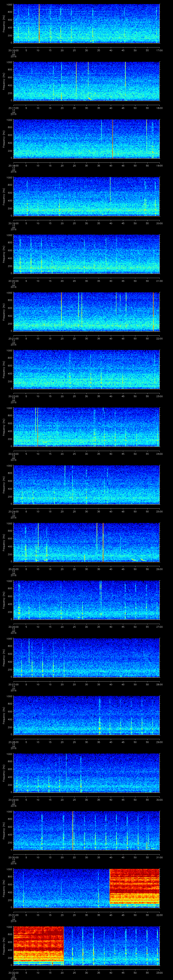Click the spectrogram panel starting at 20:17:00
This screenshot has height=980, width=173.
point(86,81)
